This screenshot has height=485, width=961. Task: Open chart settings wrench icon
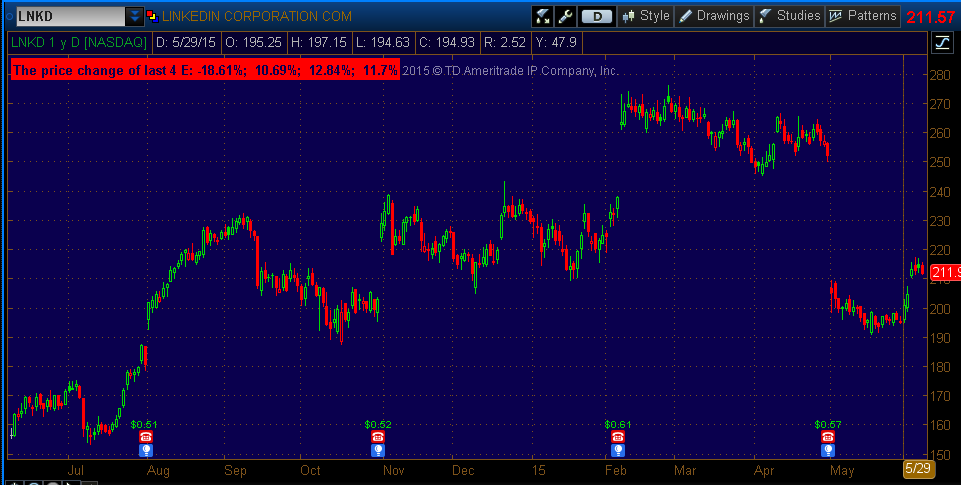(x=565, y=16)
